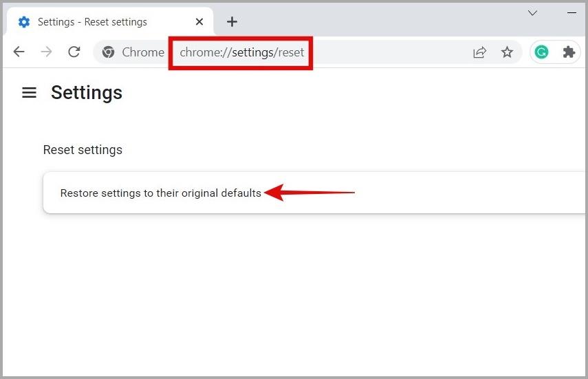Open a new tab with plus button
Viewport: 588px width, 379px height.
[x=232, y=22]
